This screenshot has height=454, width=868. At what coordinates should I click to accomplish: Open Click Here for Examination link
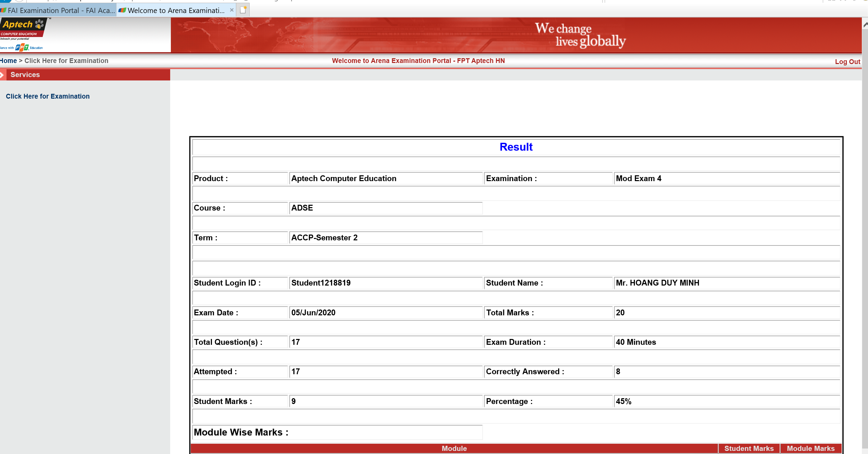point(48,96)
